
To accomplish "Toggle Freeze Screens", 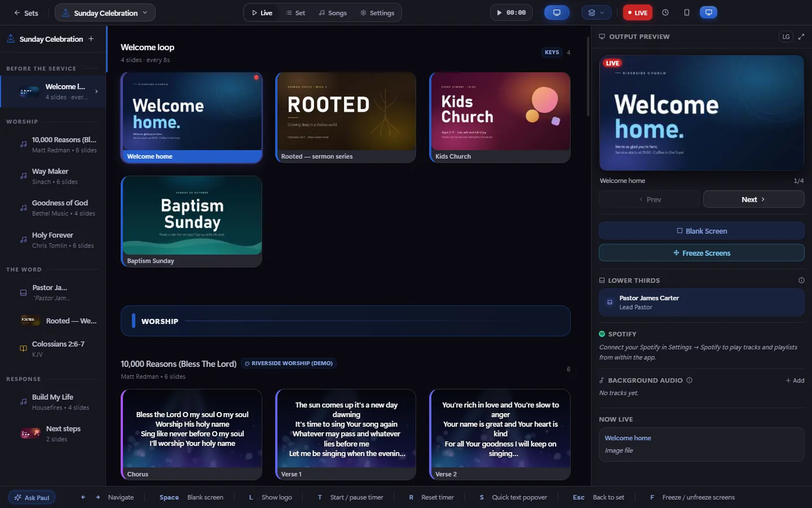I will tap(701, 253).
